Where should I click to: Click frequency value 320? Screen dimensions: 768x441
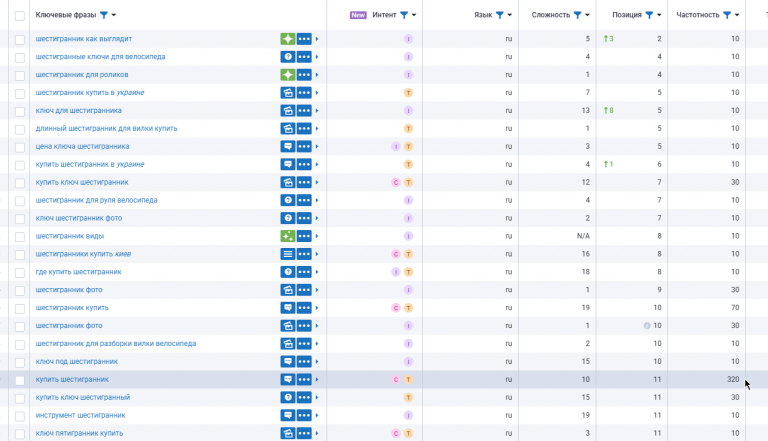coord(733,380)
